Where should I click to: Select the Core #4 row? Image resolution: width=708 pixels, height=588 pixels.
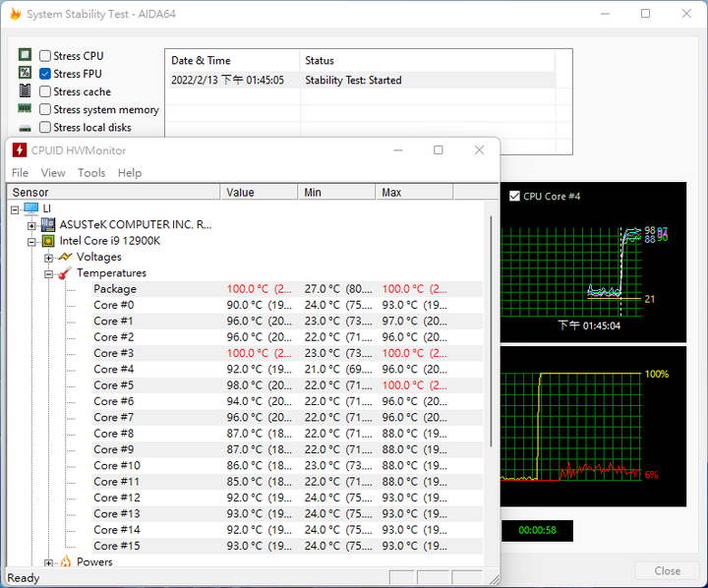tap(287, 369)
